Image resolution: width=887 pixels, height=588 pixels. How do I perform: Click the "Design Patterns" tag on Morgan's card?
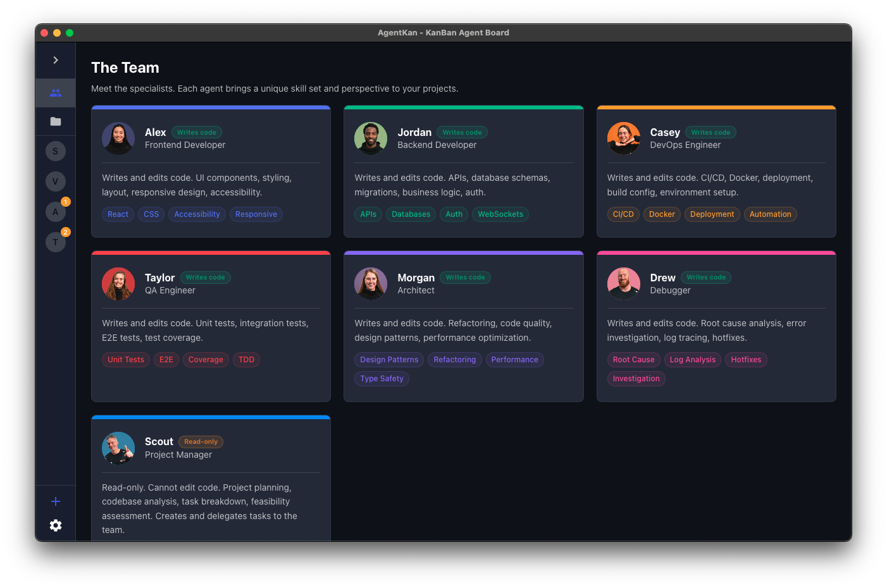388,359
